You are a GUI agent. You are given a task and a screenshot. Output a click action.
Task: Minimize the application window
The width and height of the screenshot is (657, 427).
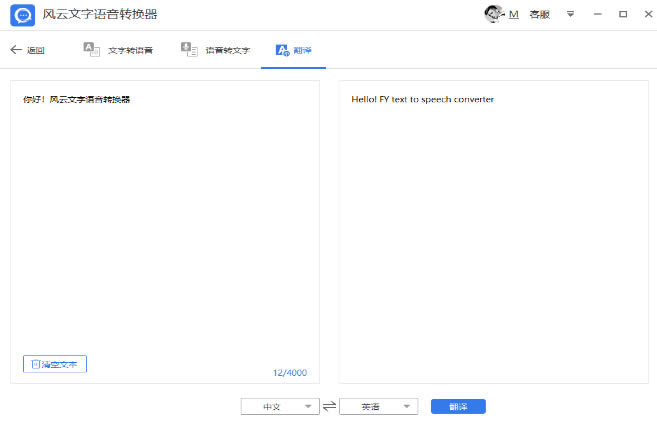(598, 14)
